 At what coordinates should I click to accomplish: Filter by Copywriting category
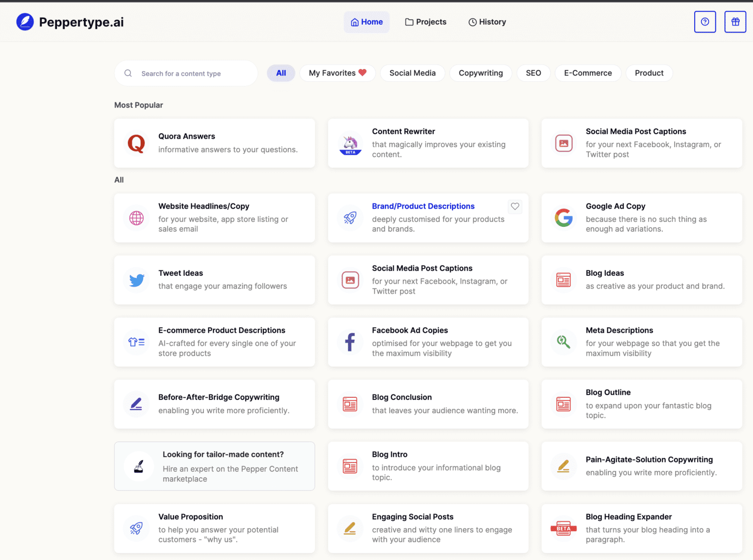[481, 73]
